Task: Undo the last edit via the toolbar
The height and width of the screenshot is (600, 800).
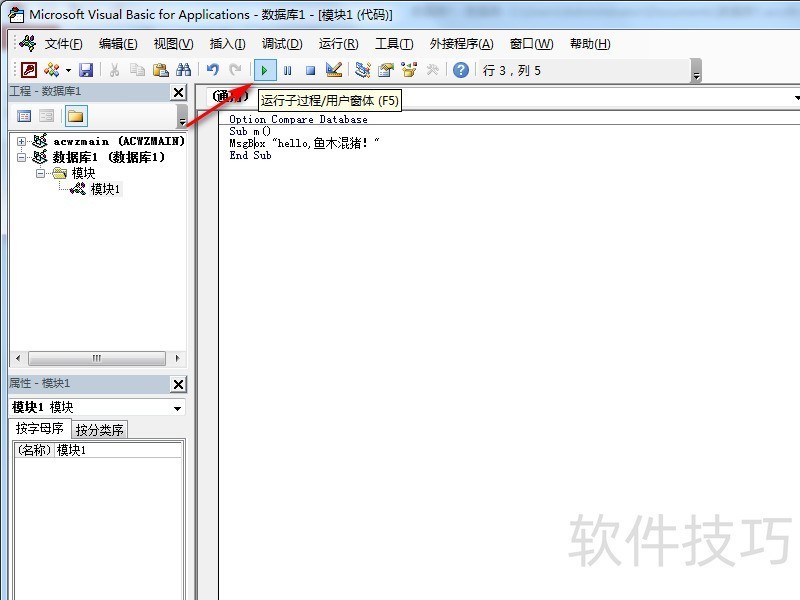Action: 212,70
